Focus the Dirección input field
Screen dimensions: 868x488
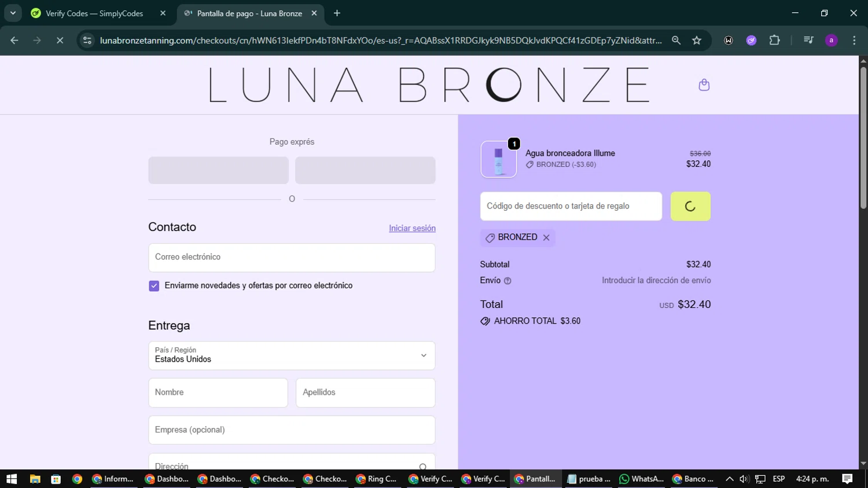292,462
